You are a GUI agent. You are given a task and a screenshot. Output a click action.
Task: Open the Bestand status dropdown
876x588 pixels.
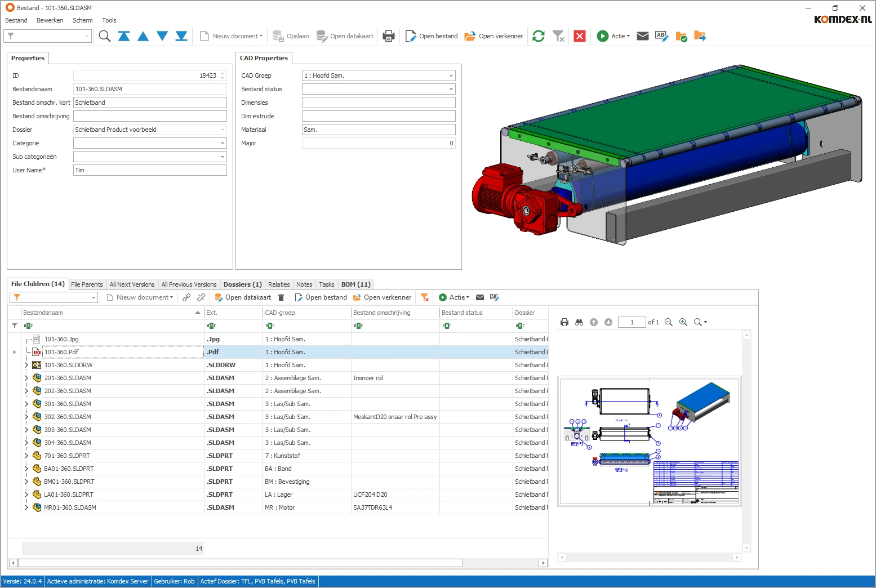coord(451,89)
